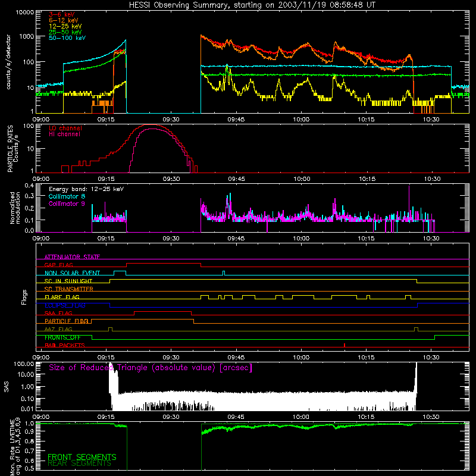
Task: Click the '0.5' livetime y-axis value
Action: coord(29,468)
